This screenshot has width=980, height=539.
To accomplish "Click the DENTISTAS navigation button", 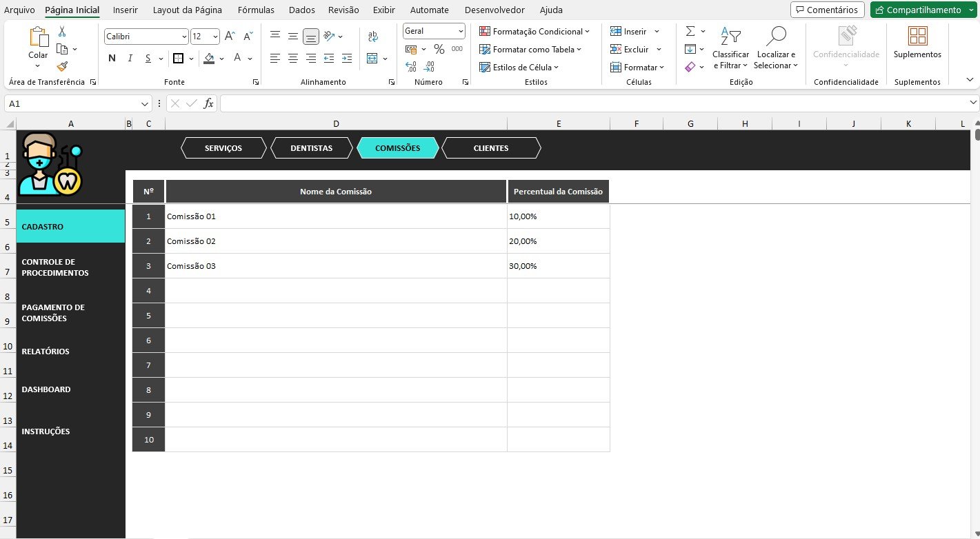I will 311,148.
